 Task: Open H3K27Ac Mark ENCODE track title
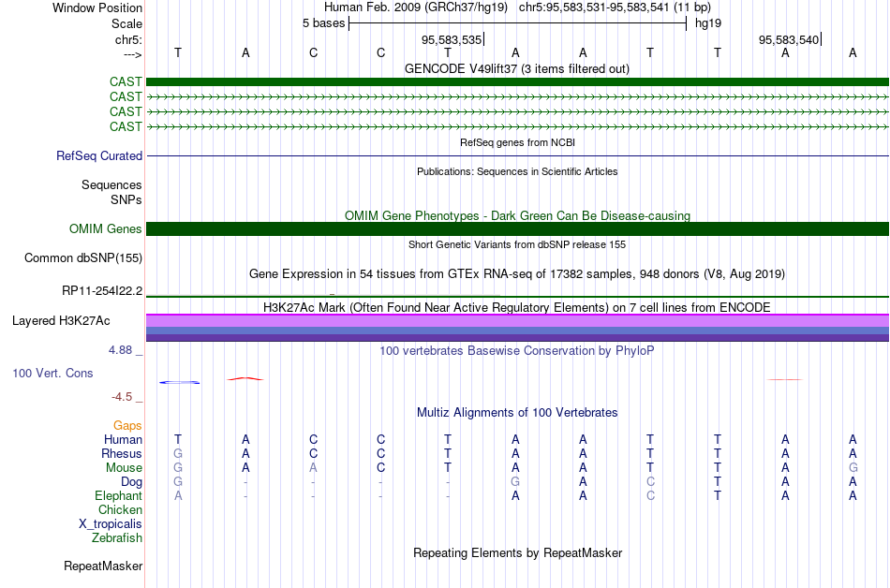(517, 307)
